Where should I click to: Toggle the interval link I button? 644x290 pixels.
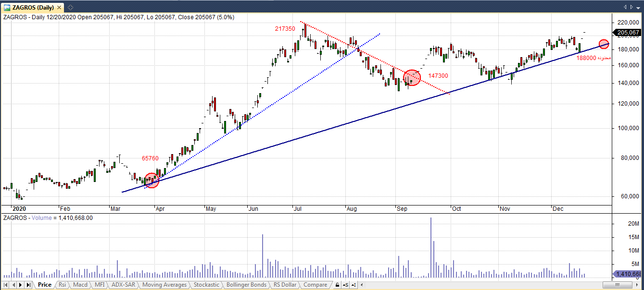point(353,285)
